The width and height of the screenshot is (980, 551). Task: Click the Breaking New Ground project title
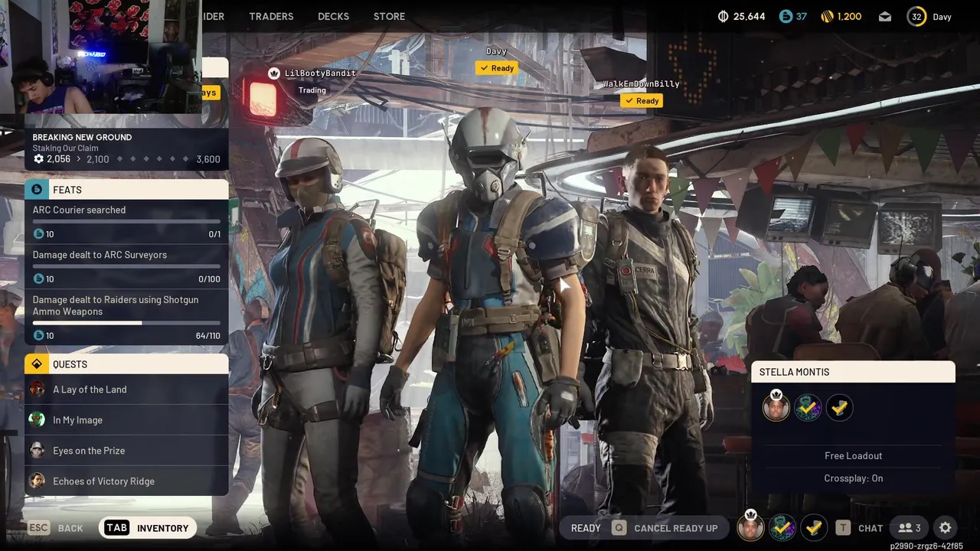coord(82,137)
